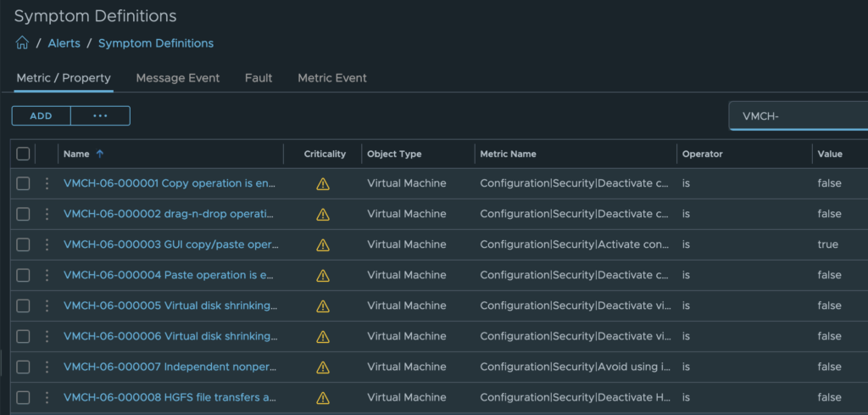The width and height of the screenshot is (868, 415).
Task: Click warning icon on VMCH-06-000002 row
Action: [323, 214]
